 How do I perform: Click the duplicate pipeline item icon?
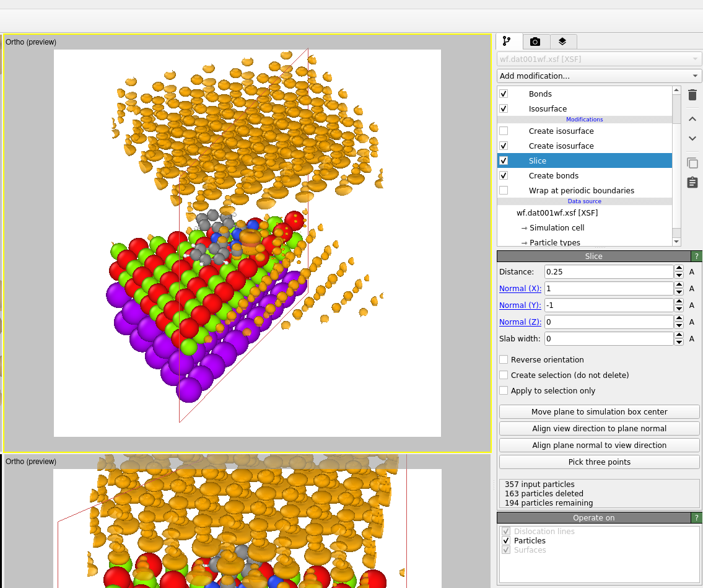tap(692, 162)
